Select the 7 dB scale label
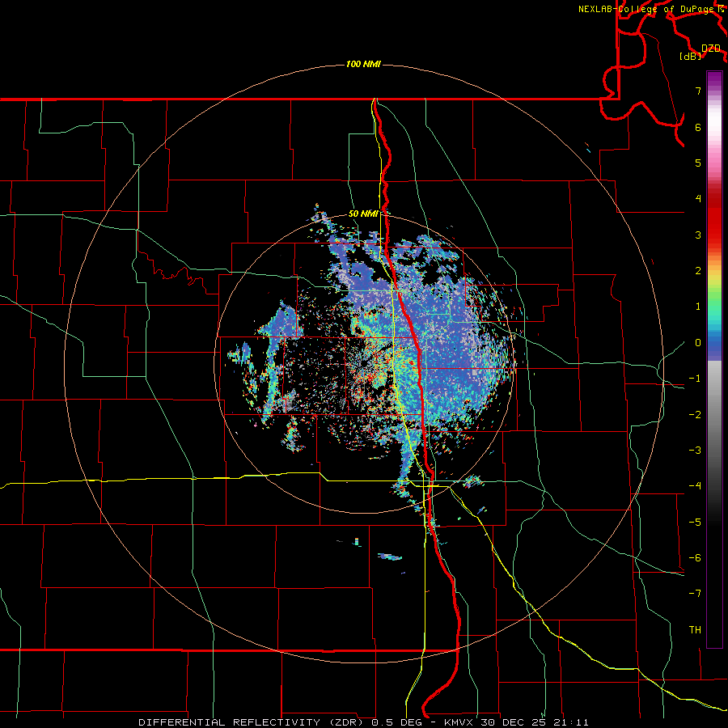 pos(698,91)
